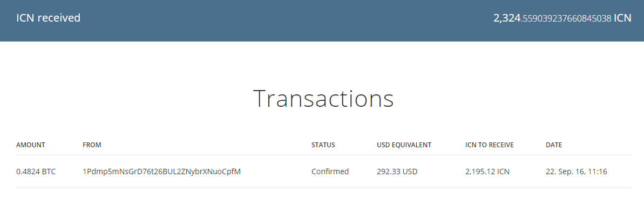Click the Confirmed status value
The image size is (644, 199).
click(x=330, y=171)
